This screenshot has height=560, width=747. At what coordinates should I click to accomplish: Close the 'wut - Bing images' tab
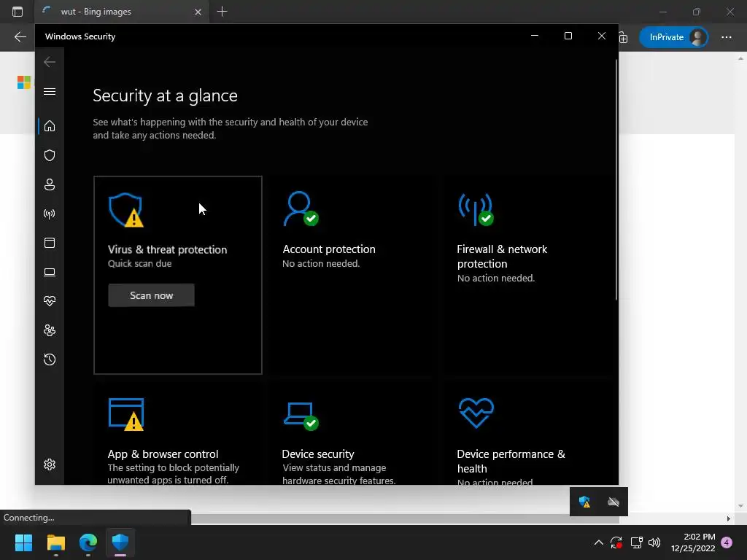point(198,12)
